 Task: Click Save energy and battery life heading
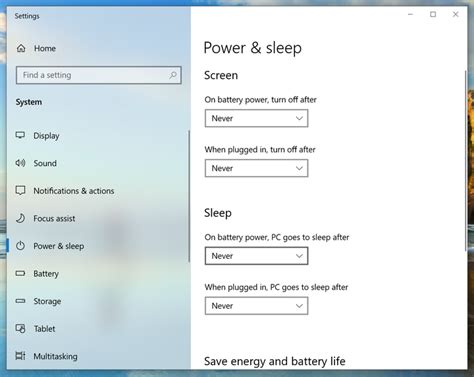click(x=275, y=361)
